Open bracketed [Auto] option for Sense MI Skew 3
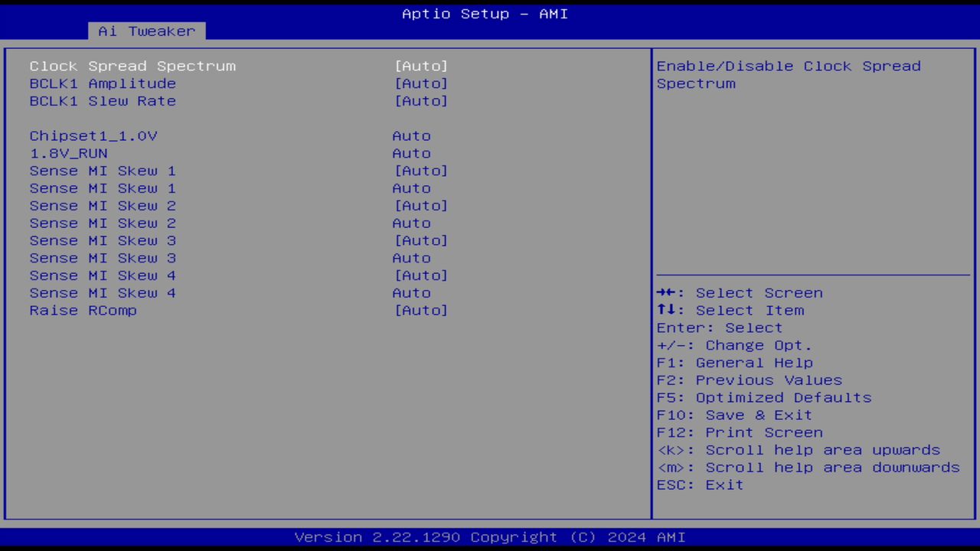 click(420, 241)
